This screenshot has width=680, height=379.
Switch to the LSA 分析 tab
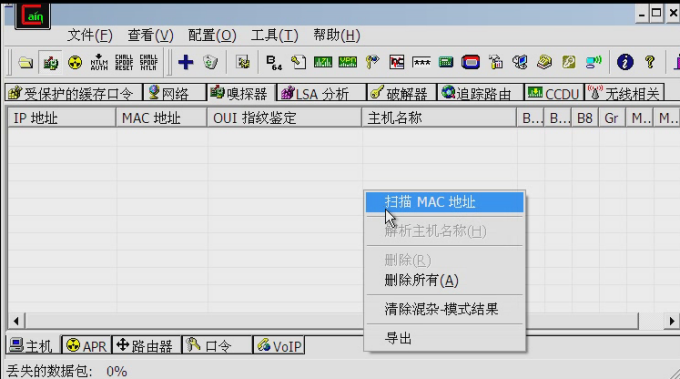(x=321, y=93)
